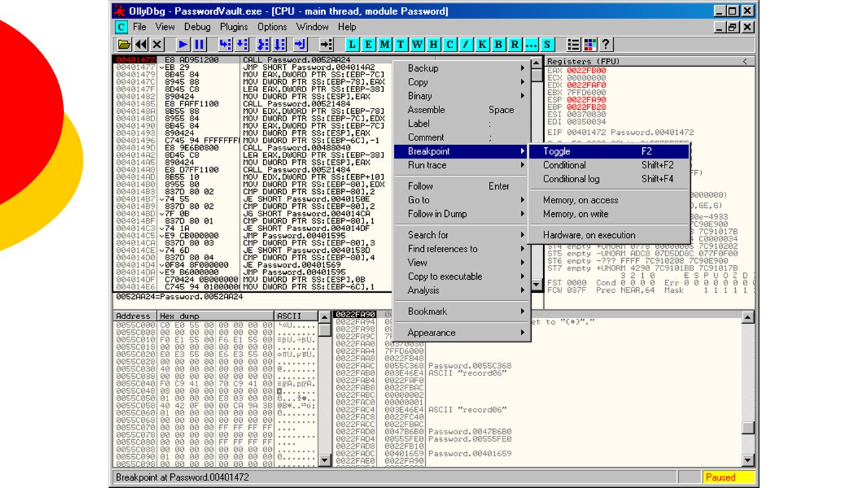Click the ASCII column header in dump

tap(296, 316)
